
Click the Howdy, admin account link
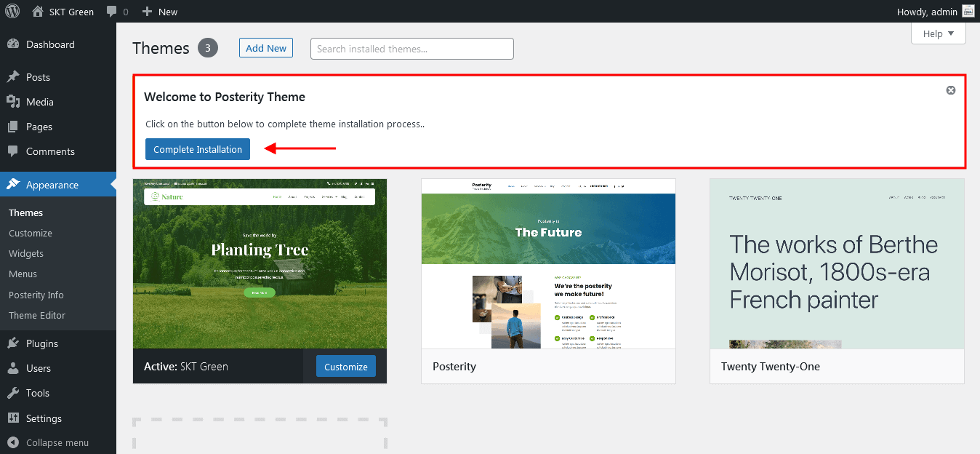click(x=927, y=12)
